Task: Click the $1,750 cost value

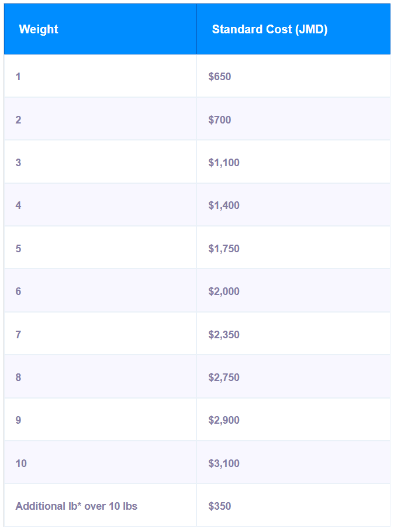Action: coord(224,249)
